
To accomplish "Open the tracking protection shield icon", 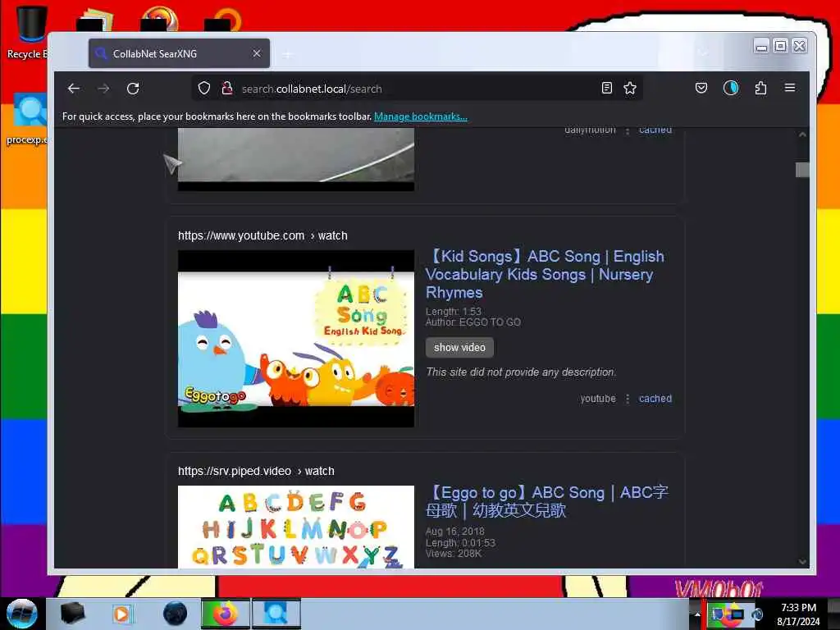I will (x=204, y=88).
